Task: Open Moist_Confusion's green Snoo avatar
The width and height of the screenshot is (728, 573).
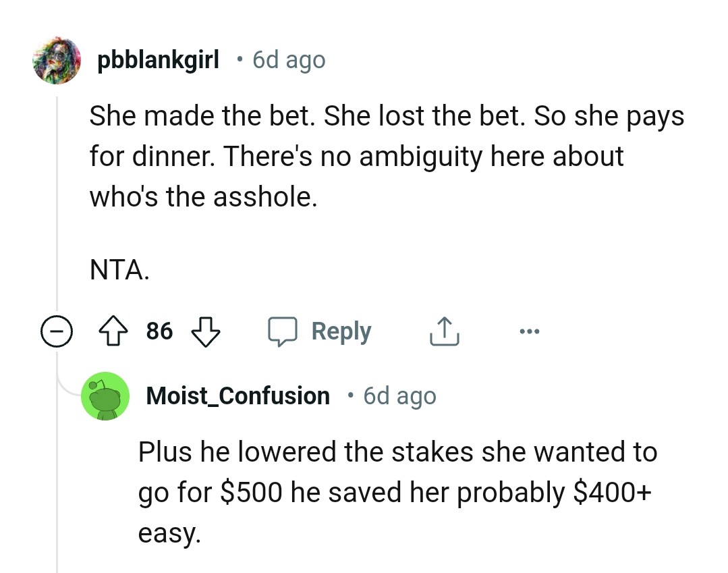Action: click(106, 396)
